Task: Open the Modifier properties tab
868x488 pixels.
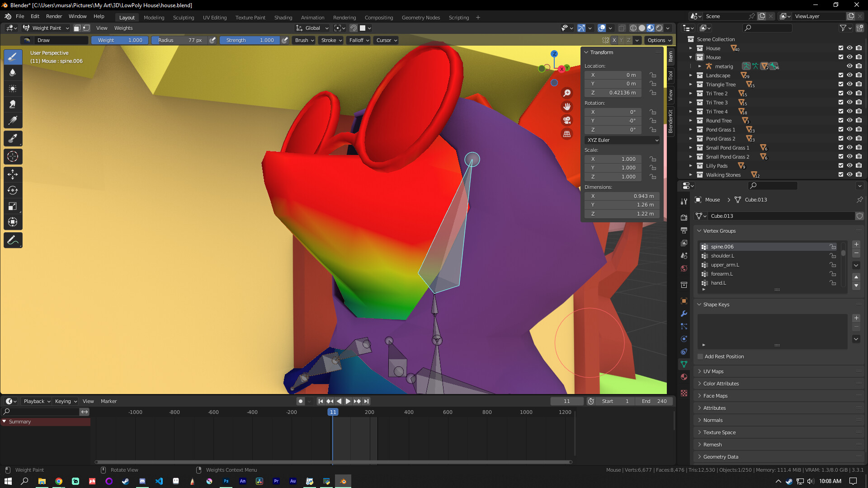Action: tap(684, 314)
